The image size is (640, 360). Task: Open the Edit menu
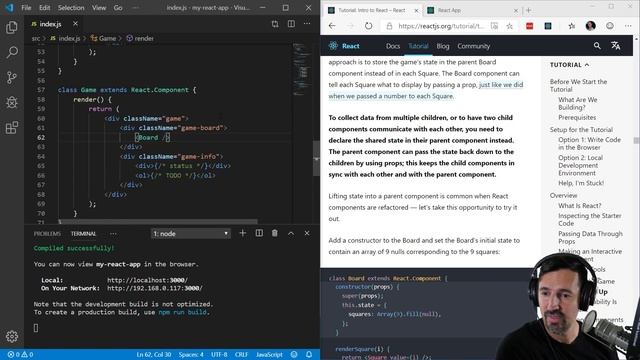[44, 8]
